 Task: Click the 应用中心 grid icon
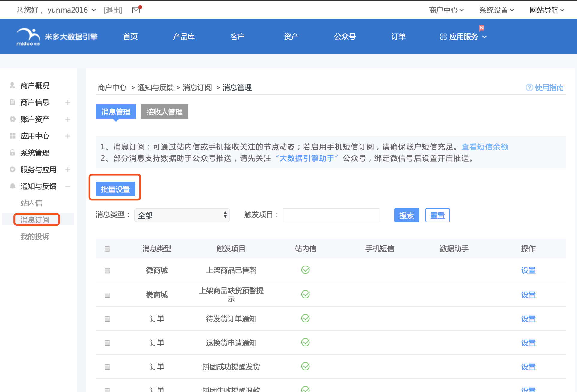click(x=12, y=136)
